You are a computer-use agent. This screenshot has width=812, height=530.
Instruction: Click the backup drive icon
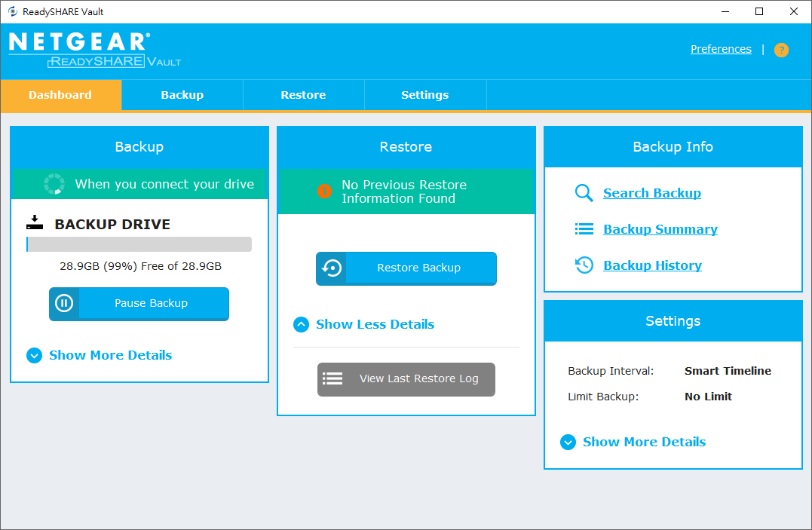tap(35, 222)
